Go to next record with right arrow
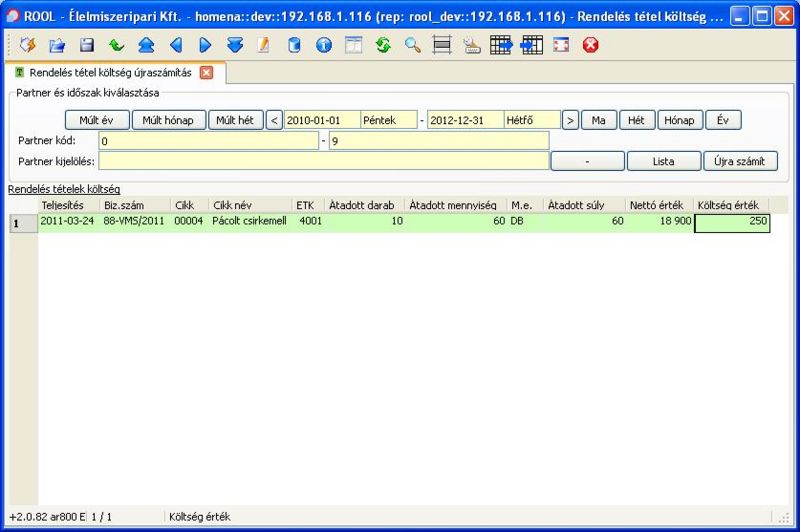This screenshot has height=532, width=800. click(x=205, y=45)
